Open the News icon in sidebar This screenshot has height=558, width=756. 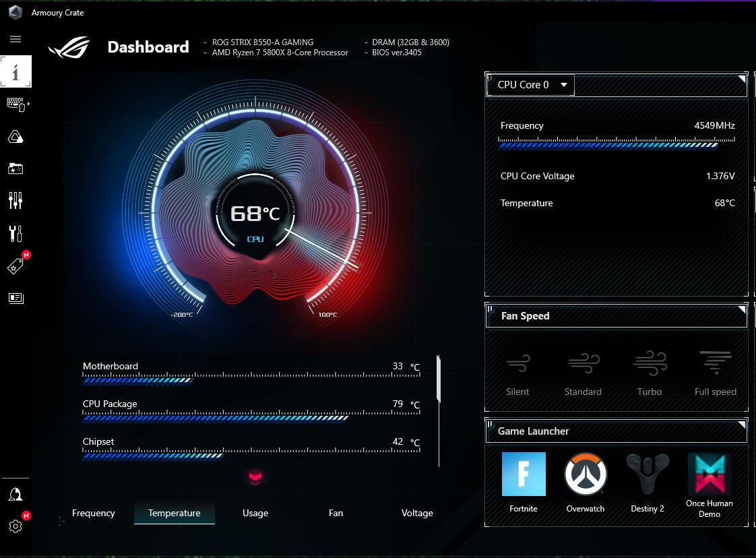pos(15,298)
